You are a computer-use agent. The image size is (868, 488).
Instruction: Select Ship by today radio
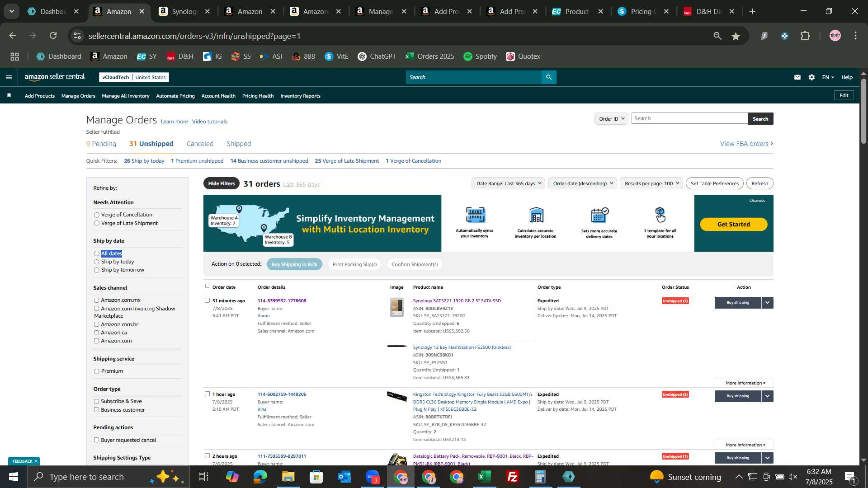point(96,262)
